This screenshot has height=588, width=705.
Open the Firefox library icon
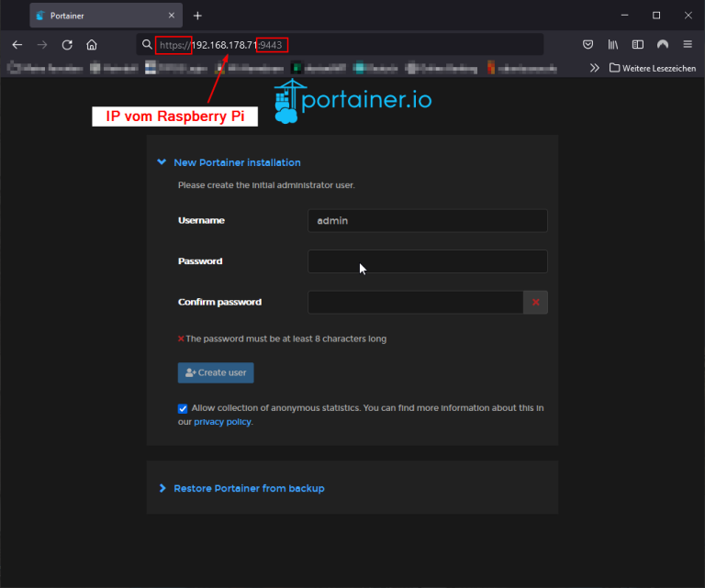tap(613, 44)
